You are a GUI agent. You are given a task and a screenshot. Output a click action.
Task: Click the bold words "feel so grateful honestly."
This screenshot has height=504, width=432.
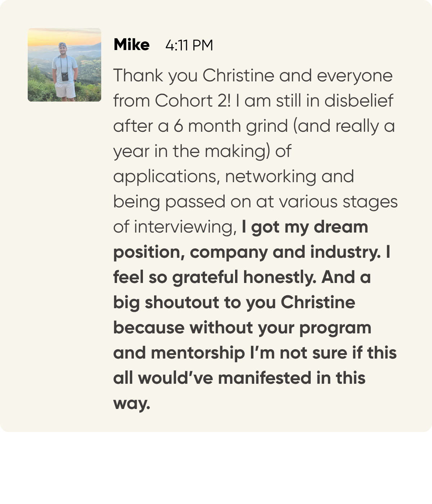tap(215, 277)
